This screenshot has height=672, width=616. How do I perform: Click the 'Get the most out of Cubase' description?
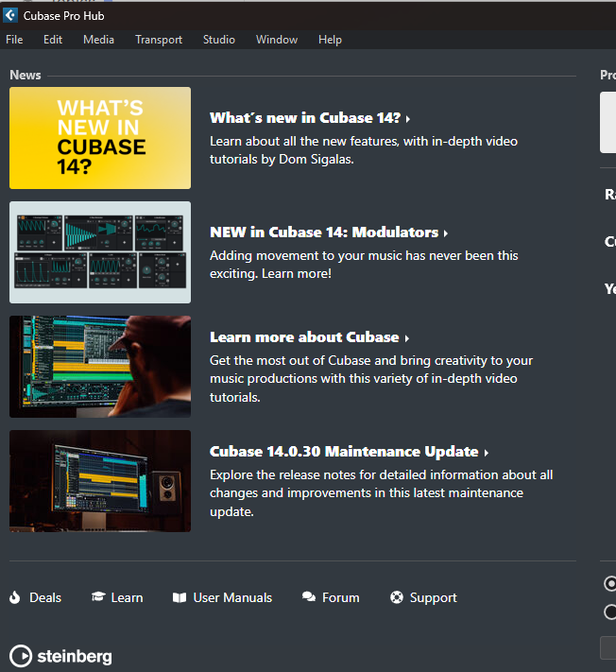pyautogui.click(x=371, y=379)
